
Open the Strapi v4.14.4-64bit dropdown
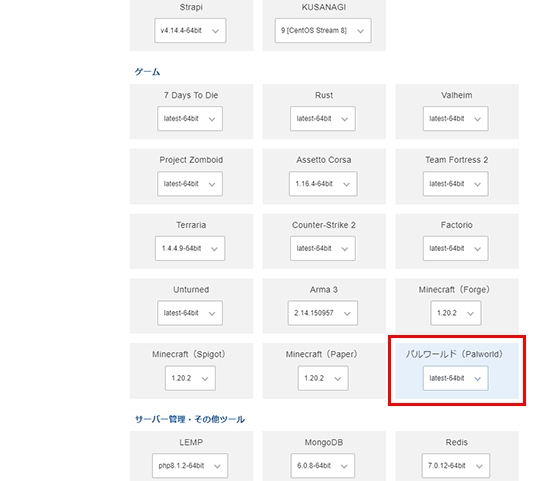[x=190, y=31]
